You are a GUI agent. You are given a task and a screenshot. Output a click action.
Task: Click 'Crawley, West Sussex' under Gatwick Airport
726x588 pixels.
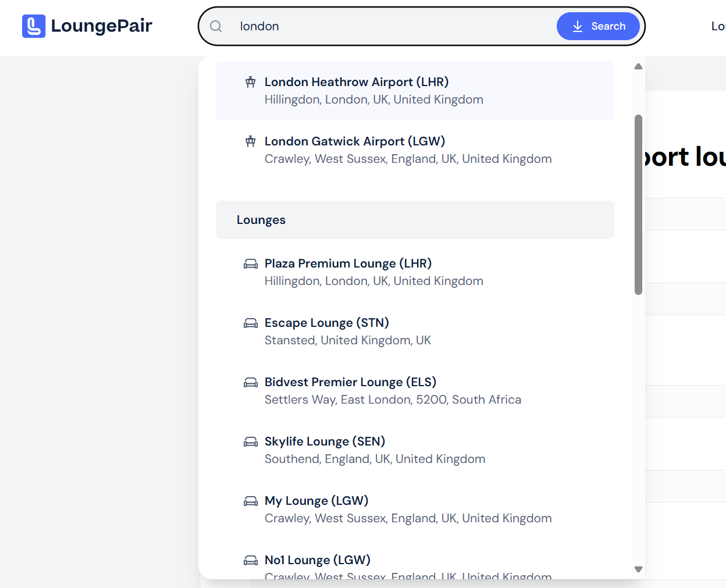408,159
